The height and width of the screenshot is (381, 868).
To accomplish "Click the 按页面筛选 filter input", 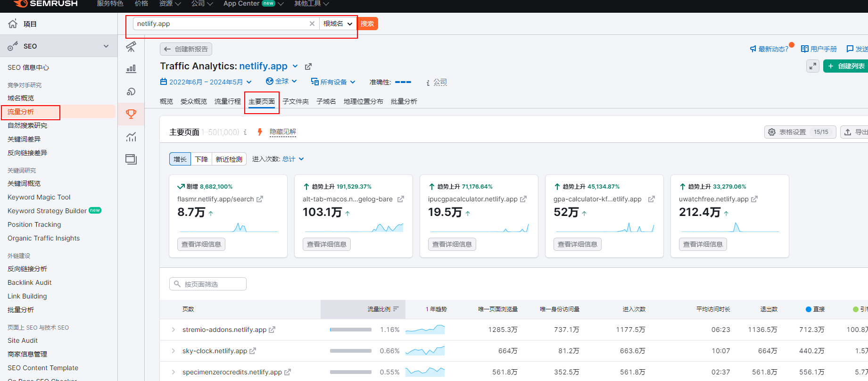I will tap(208, 284).
